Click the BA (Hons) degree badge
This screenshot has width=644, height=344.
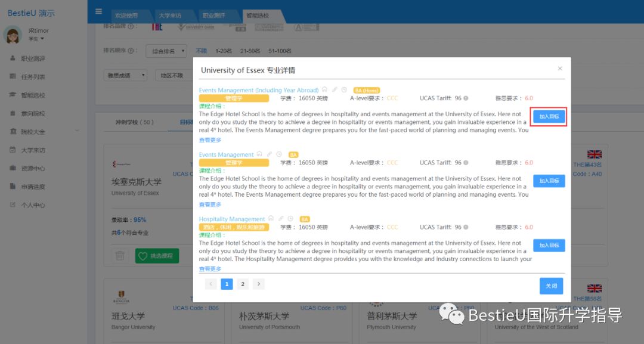(x=366, y=90)
